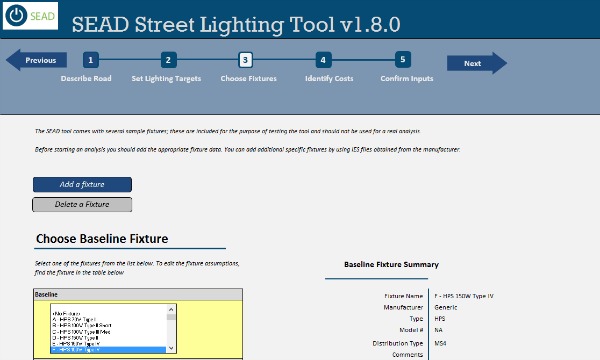Screen dimensions: 600x360
Task: Jump to step 4 Identify Costs
Action: point(323,60)
